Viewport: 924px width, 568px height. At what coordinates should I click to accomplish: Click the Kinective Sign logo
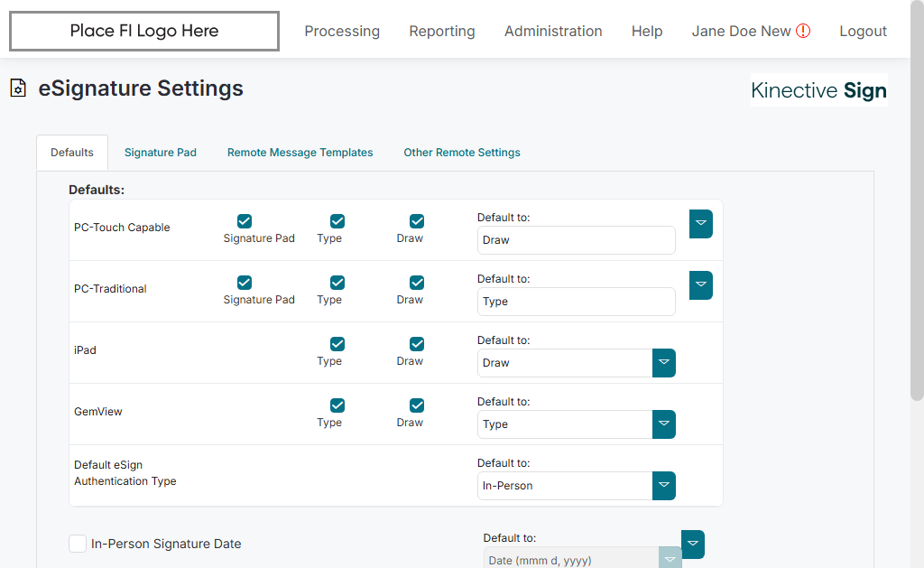tap(818, 90)
